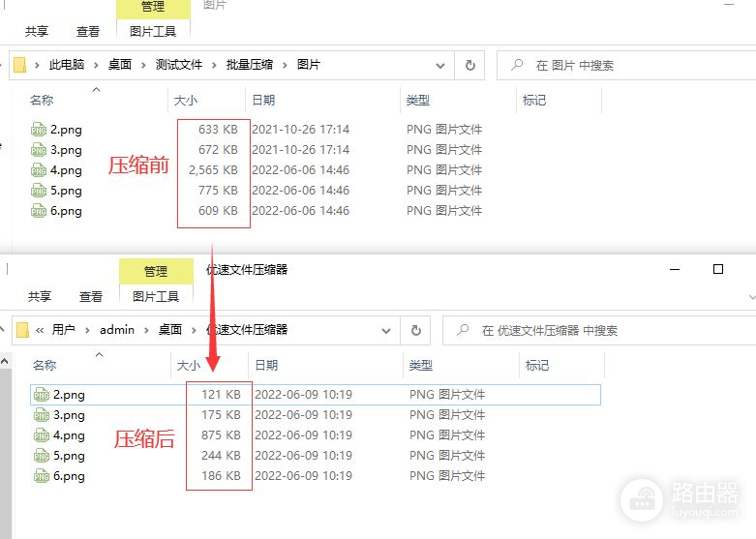The width and height of the screenshot is (756, 539).
Task: Expand chevron after admin in breadcrumb
Action: click(x=146, y=330)
